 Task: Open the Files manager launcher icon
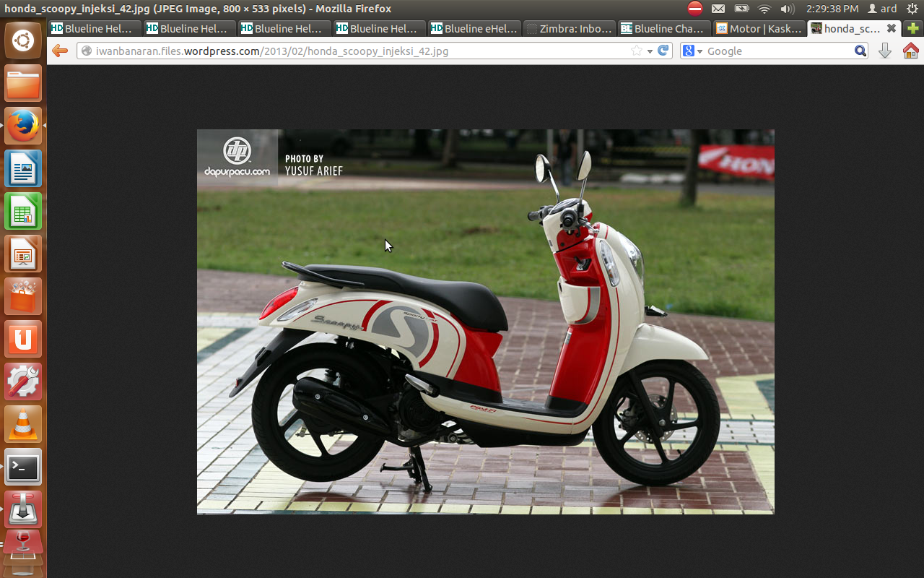click(x=23, y=83)
